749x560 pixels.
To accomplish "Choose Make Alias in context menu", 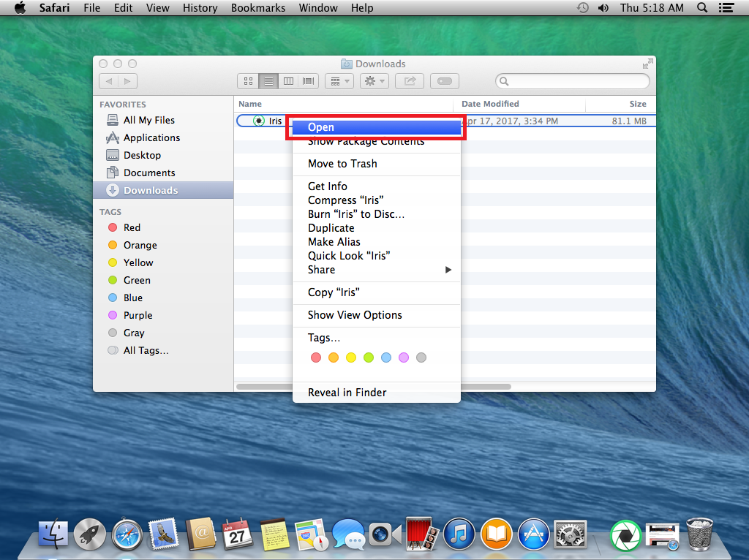I will 377,242.
